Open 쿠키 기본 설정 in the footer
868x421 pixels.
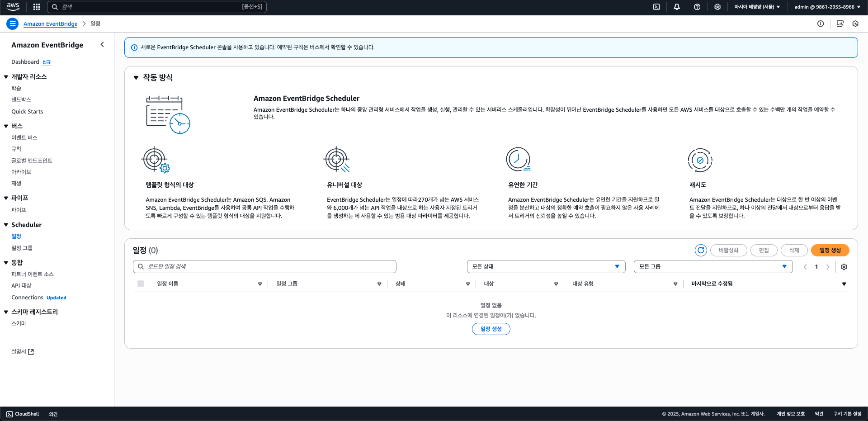pos(847,414)
